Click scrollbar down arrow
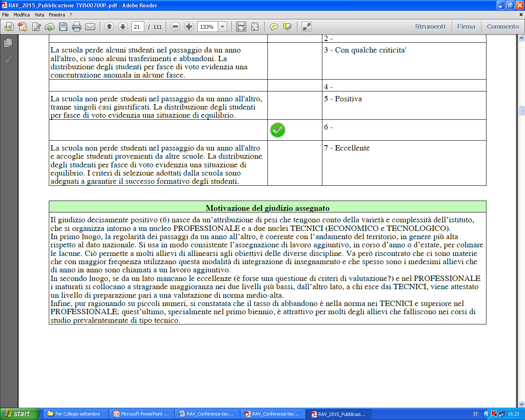 pos(521,404)
